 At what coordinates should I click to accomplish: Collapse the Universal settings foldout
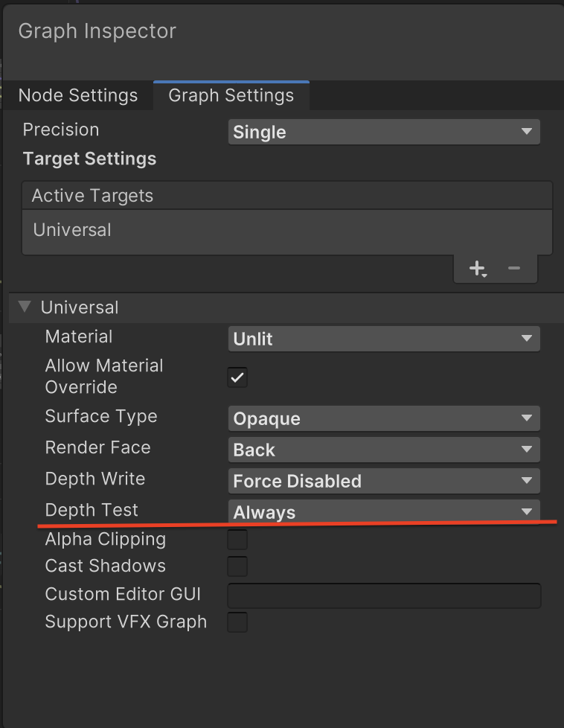pyautogui.click(x=24, y=307)
